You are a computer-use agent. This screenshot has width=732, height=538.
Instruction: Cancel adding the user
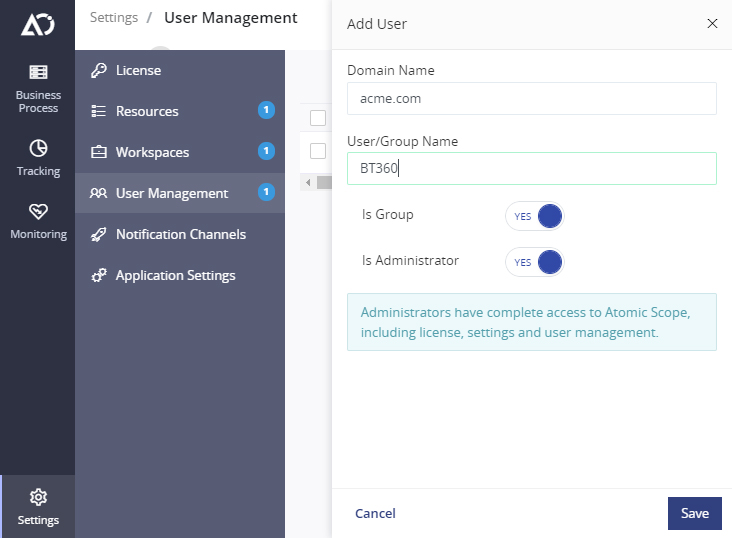click(x=375, y=513)
